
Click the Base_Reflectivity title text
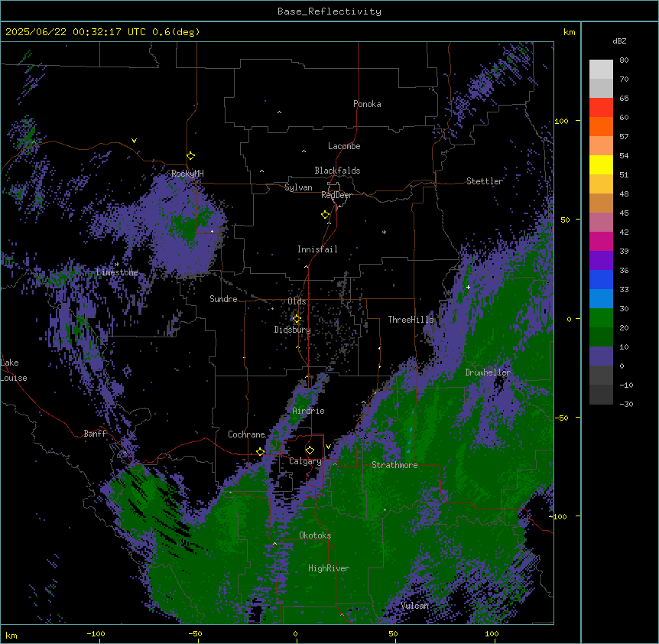329,11
